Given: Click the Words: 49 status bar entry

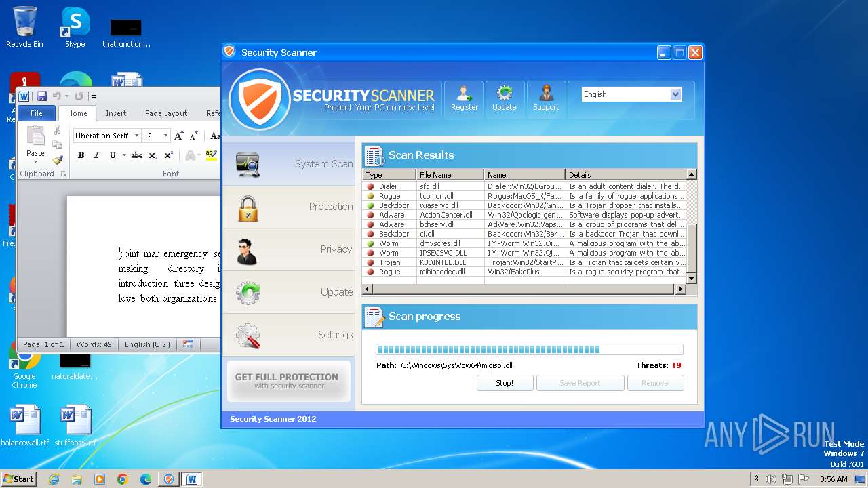Looking at the screenshot, I should [x=94, y=344].
